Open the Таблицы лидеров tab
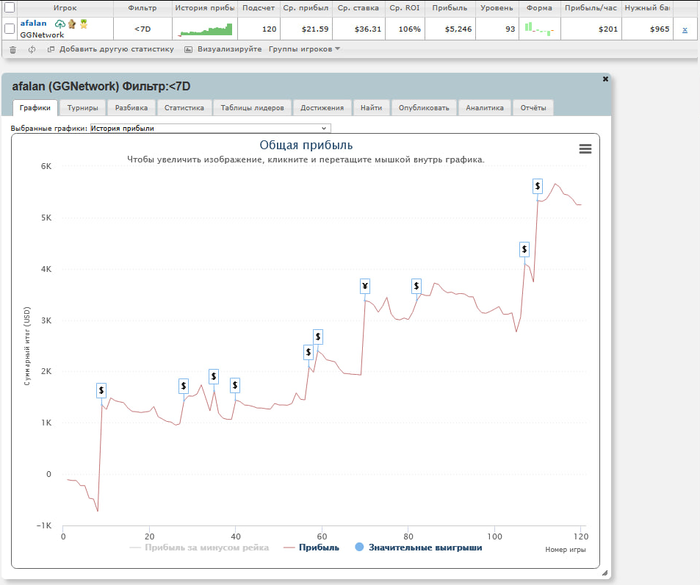700x585 pixels. (252, 108)
